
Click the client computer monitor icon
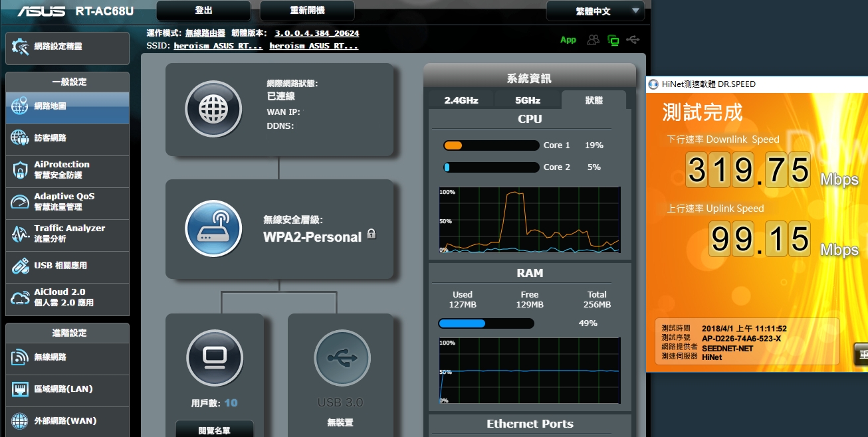213,357
